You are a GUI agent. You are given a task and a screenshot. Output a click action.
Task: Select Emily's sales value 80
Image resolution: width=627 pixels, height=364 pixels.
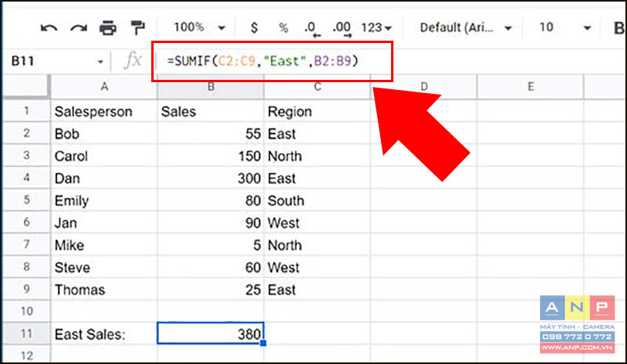(210, 200)
